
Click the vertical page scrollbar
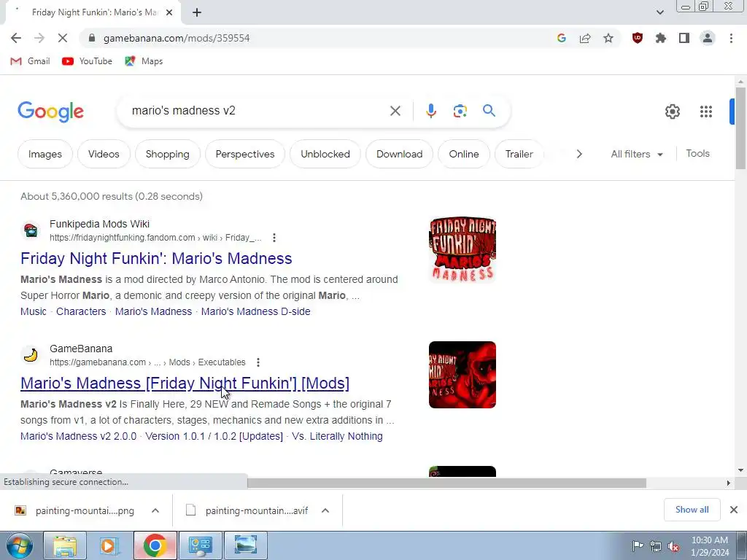pos(740,128)
